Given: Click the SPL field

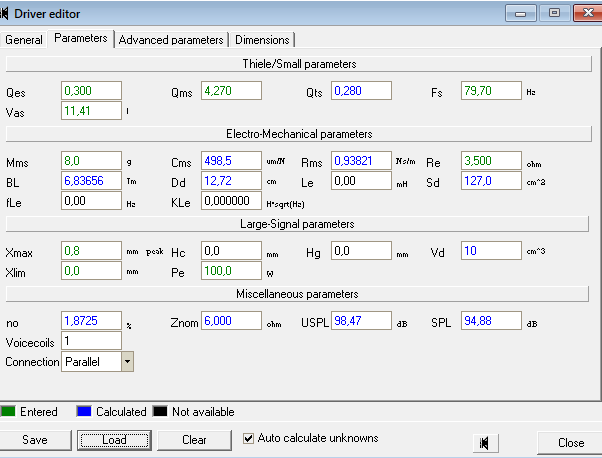Looking at the screenshot, I should click(x=491, y=321).
